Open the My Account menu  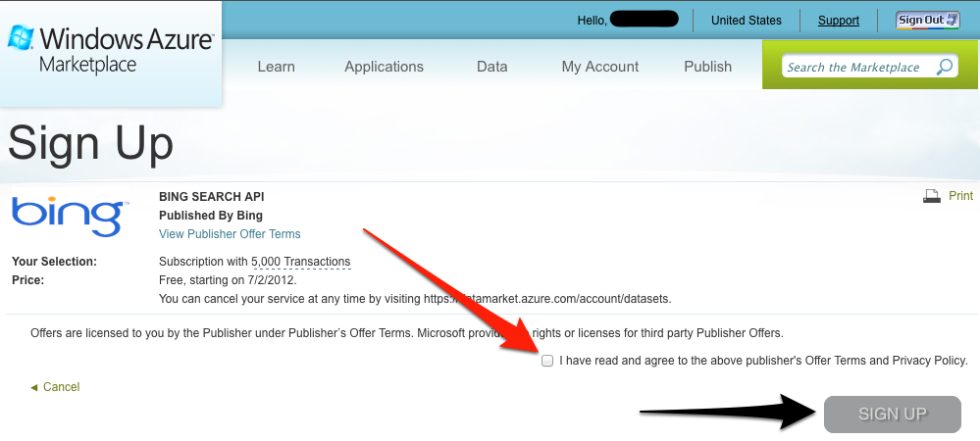click(x=600, y=67)
